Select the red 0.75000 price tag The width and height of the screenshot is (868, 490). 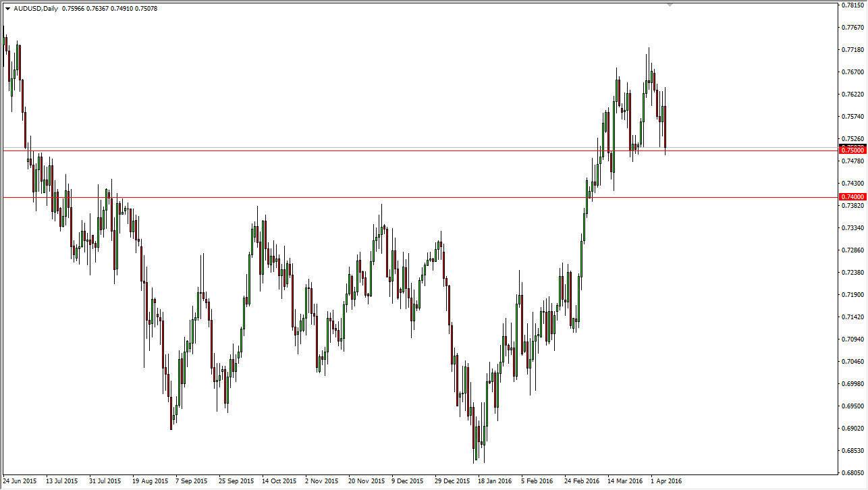click(x=852, y=151)
